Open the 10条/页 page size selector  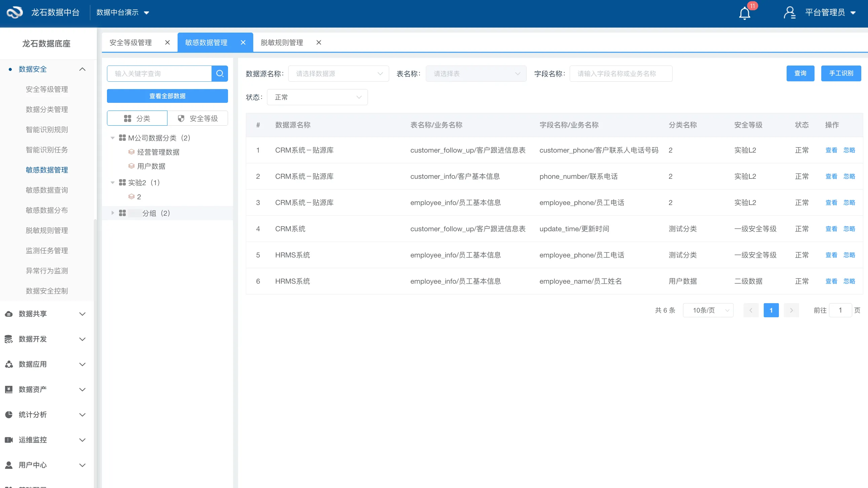(x=708, y=310)
